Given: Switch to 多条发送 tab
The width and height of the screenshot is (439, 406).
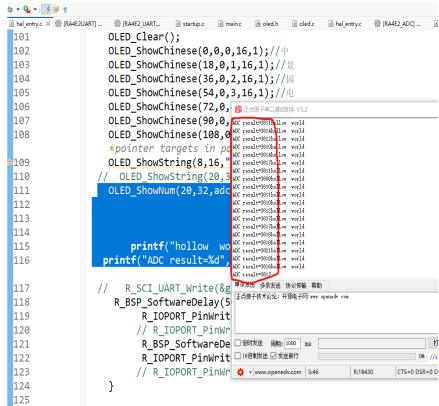Looking at the screenshot, I should 270,285.
